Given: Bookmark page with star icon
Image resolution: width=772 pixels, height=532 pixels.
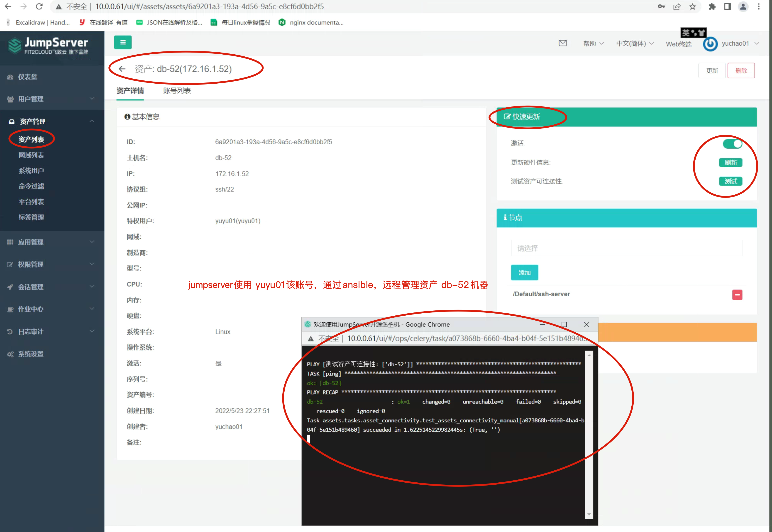Looking at the screenshot, I should (692, 7).
